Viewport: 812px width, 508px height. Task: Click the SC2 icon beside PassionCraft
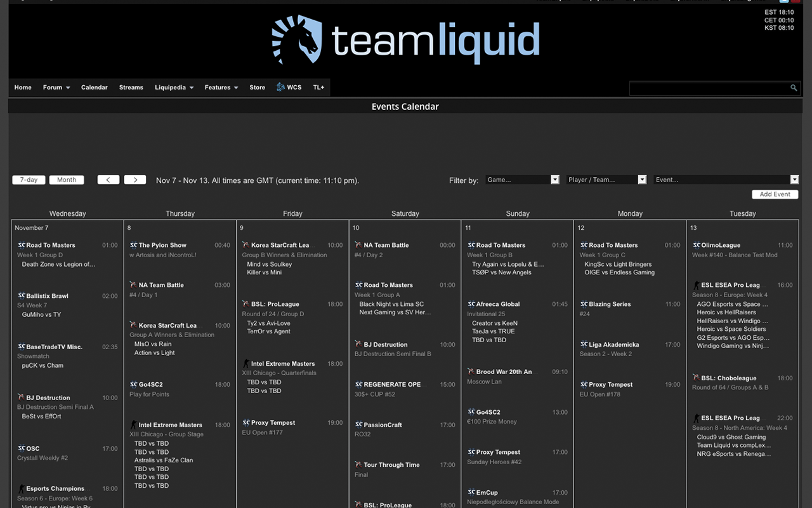pyautogui.click(x=358, y=425)
